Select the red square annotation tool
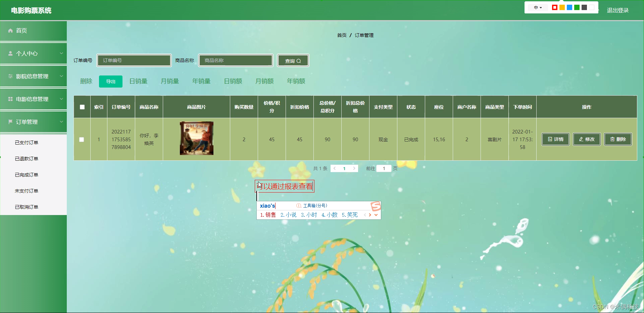Viewport: 644px width, 313px height. click(x=555, y=7)
